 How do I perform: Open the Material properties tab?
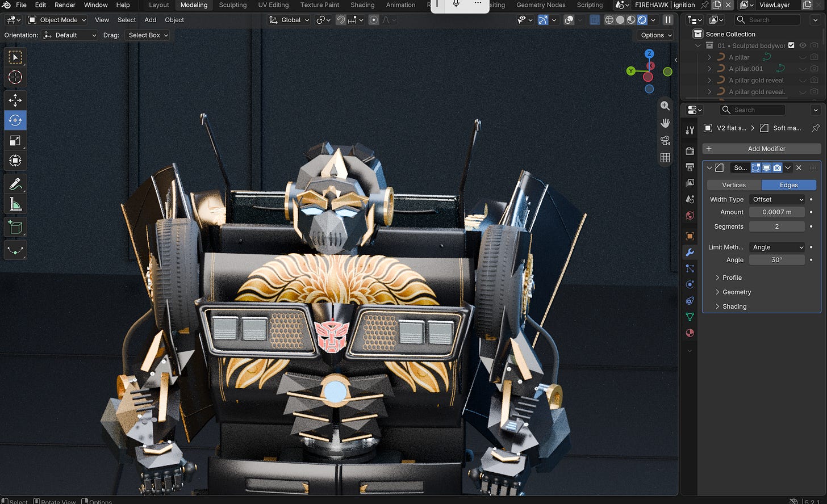[690, 333]
